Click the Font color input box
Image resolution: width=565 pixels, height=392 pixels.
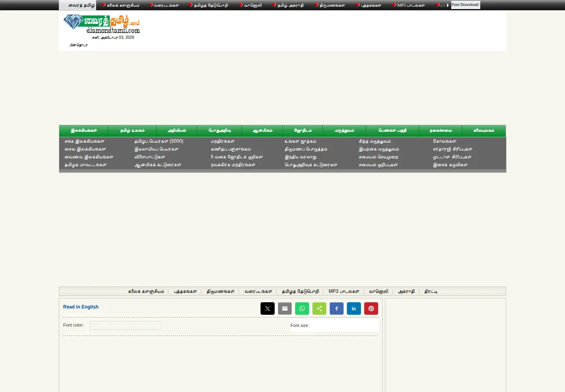click(x=126, y=325)
